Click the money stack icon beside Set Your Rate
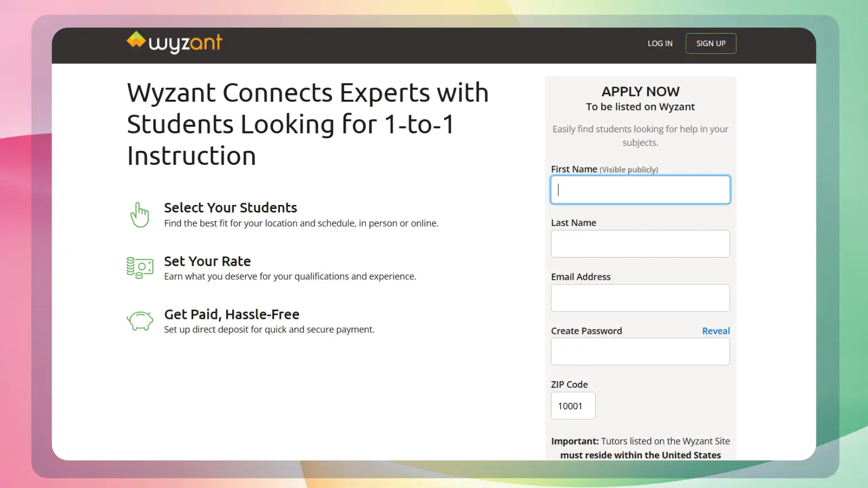This screenshot has height=488, width=868. pos(140,268)
